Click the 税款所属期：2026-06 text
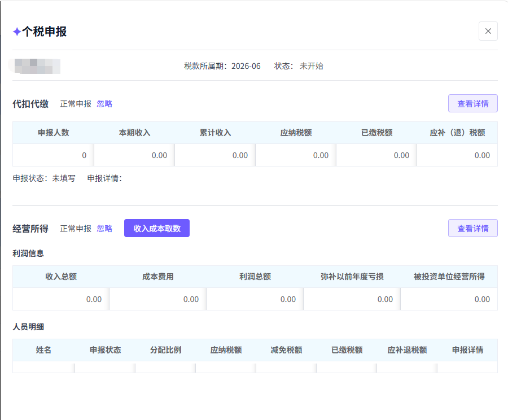The image size is (508, 420). click(x=222, y=66)
